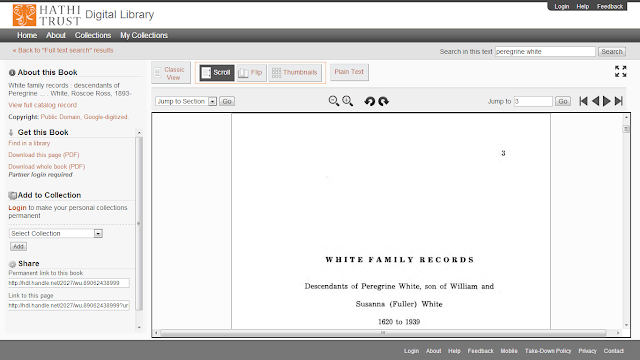640x360 pixels.
Task: Open My Collections in the nav bar
Action: [144, 36]
